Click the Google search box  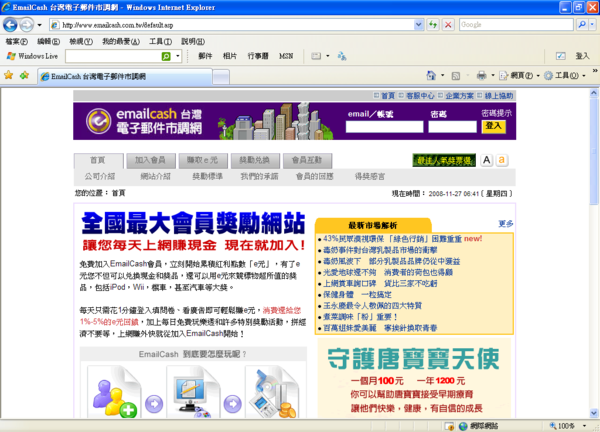pyautogui.click(x=516, y=24)
